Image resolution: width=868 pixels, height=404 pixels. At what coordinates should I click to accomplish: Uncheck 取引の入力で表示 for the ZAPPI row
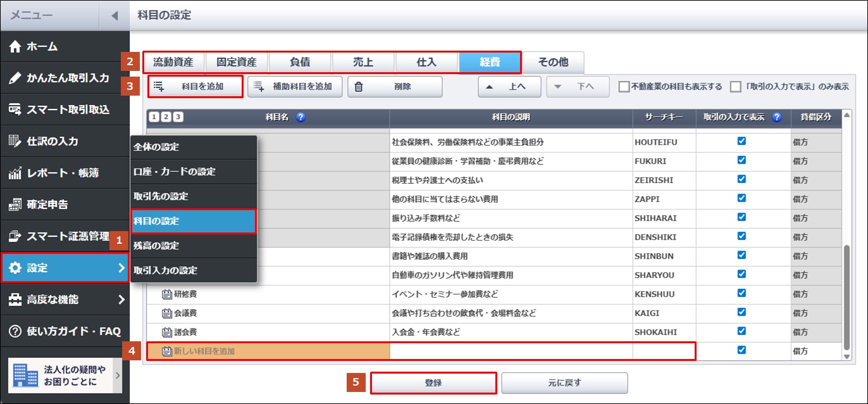[x=741, y=199]
